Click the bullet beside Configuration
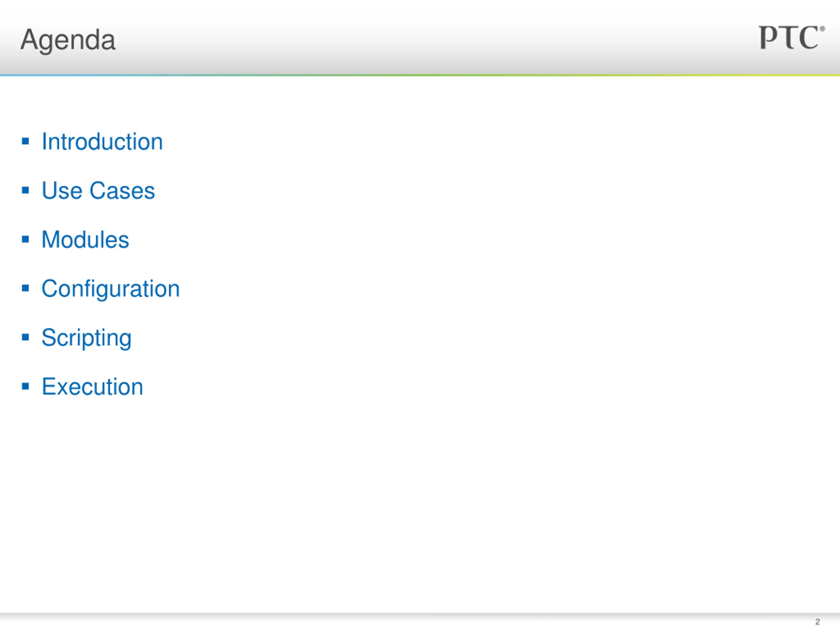The width and height of the screenshot is (840, 630). coord(26,288)
